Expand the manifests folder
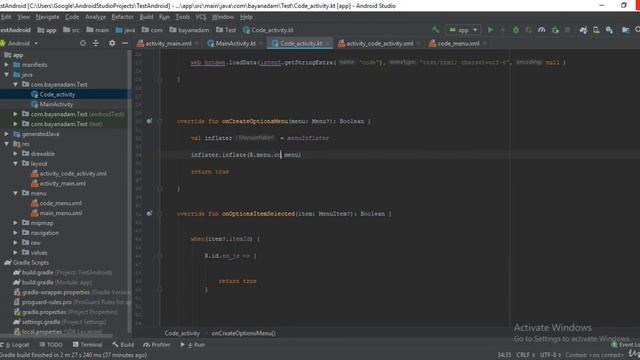Image resolution: width=640 pixels, height=360 pixels. click(x=7, y=64)
